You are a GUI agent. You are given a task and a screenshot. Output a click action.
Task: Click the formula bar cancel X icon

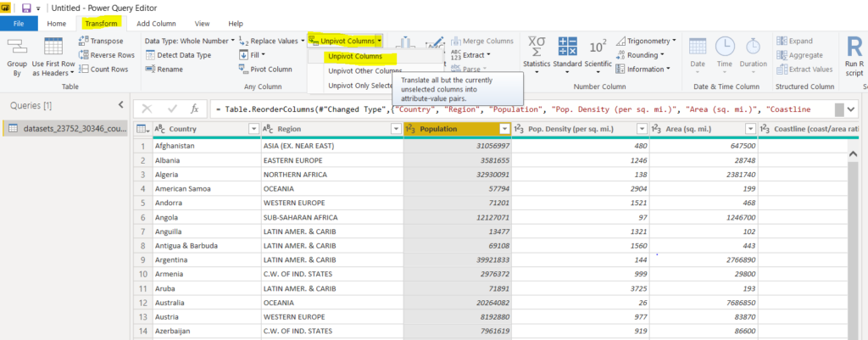[147, 109]
